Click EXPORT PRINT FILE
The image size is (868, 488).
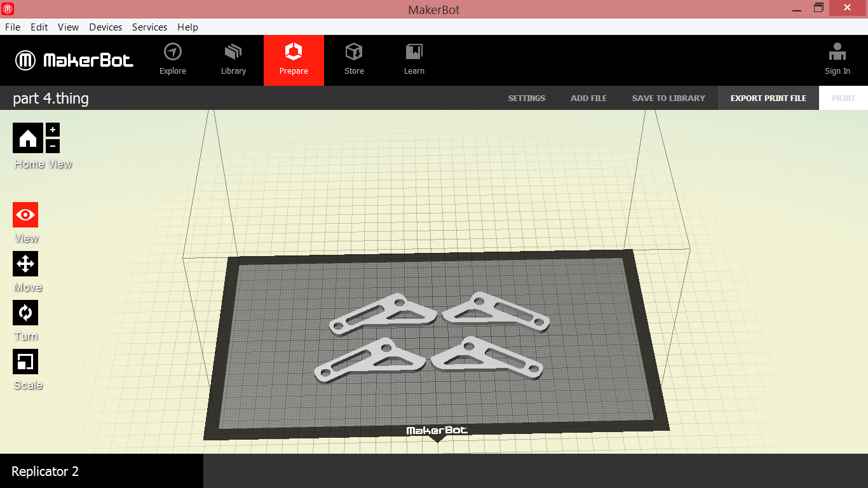(x=768, y=98)
